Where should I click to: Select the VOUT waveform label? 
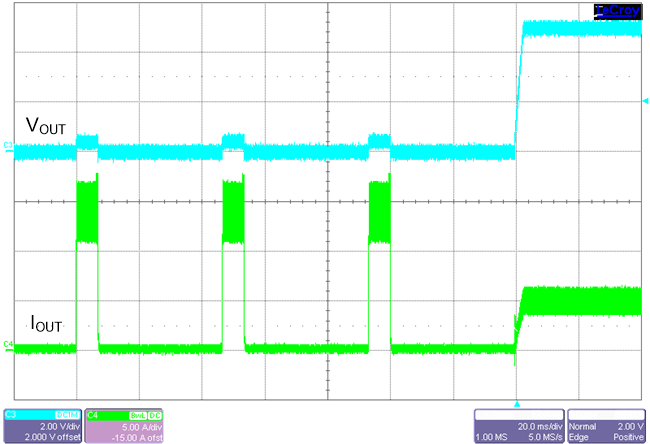[46, 126]
